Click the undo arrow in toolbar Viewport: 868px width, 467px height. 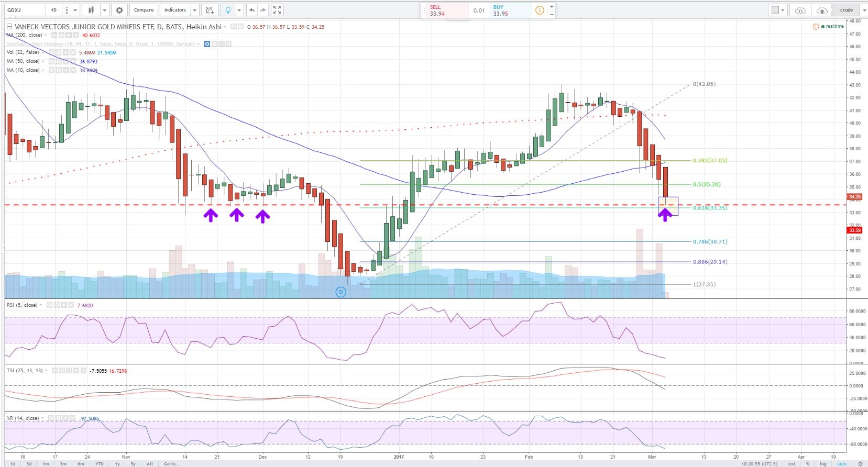click(252, 10)
